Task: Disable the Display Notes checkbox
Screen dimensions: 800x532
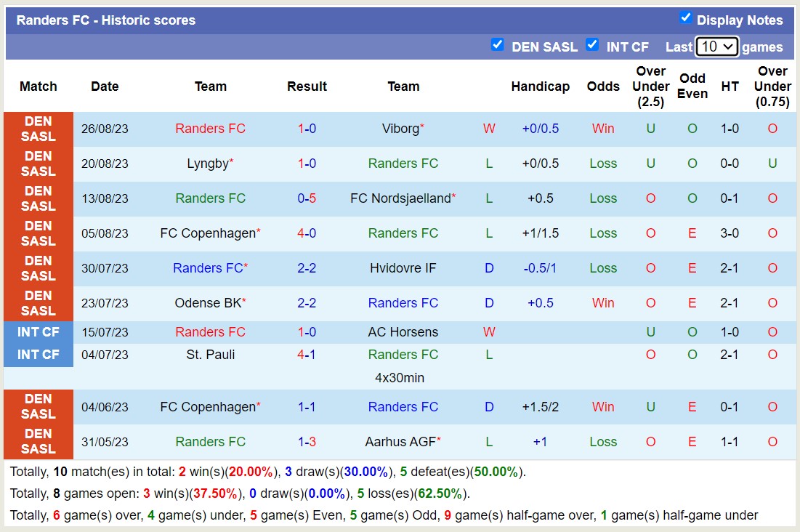Action: tap(684, 20)
